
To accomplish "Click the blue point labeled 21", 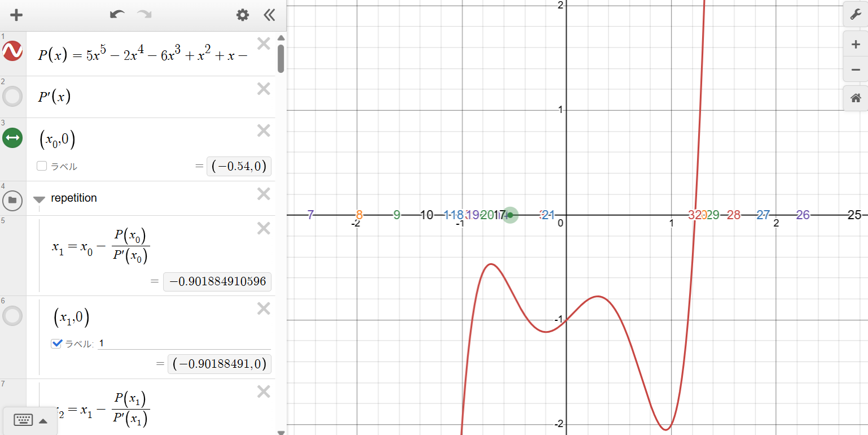I will coord(549,215).
